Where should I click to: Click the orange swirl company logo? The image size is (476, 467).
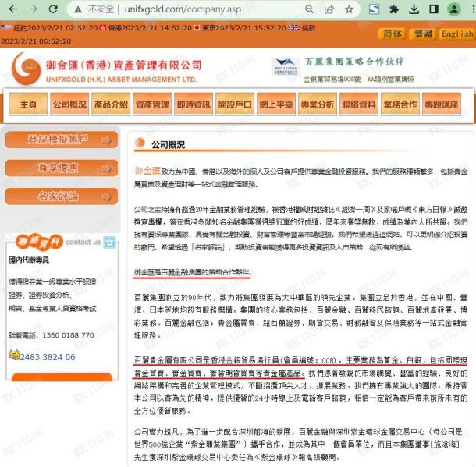click(x=26, y=69)
